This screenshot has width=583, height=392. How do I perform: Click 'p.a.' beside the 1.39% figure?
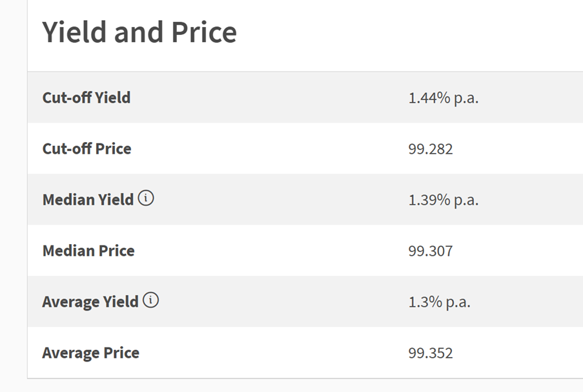466,201
